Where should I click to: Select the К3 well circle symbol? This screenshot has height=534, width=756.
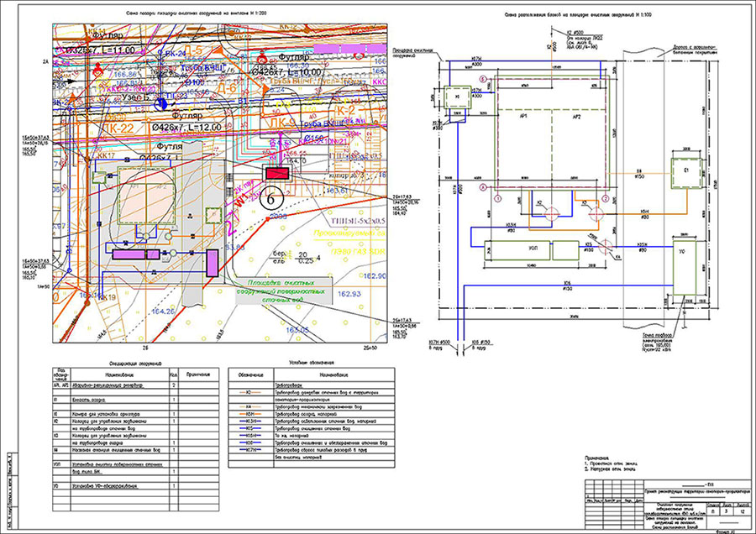[596, 213]
